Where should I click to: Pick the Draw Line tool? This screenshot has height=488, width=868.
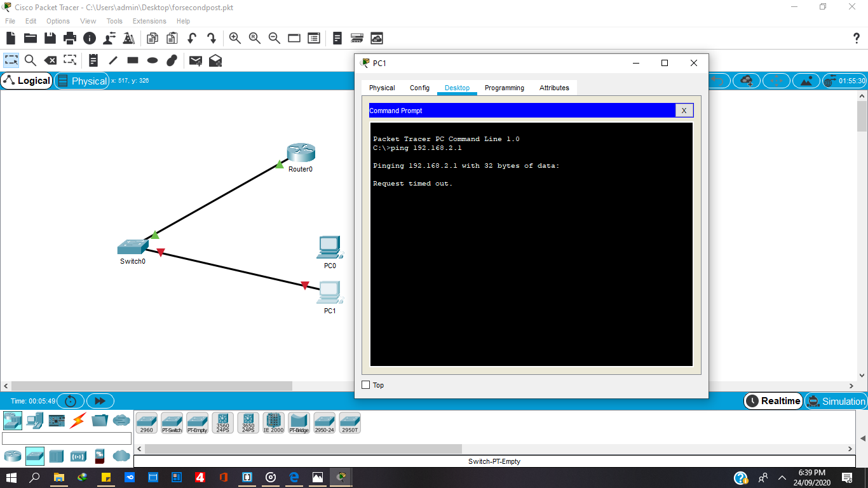coord(113,60)
